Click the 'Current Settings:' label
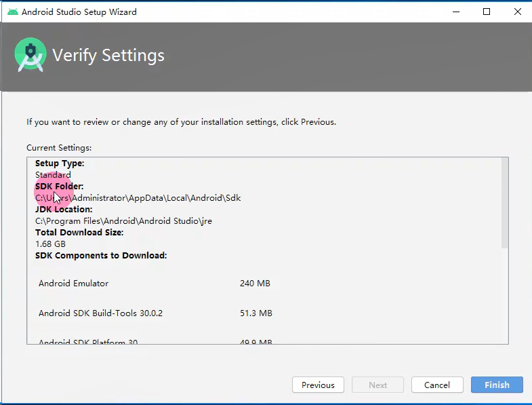The width and height of the screenshot is (532, 405). pos(59,148)
